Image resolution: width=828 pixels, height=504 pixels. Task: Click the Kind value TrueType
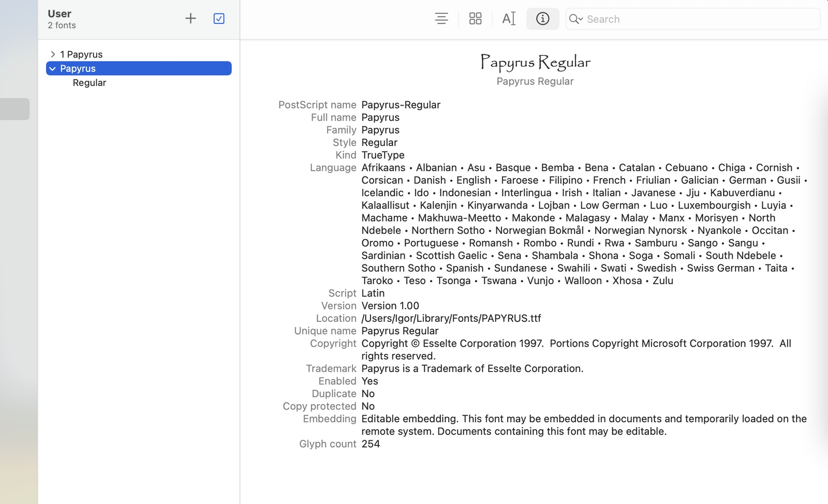(x=383, y=155)
